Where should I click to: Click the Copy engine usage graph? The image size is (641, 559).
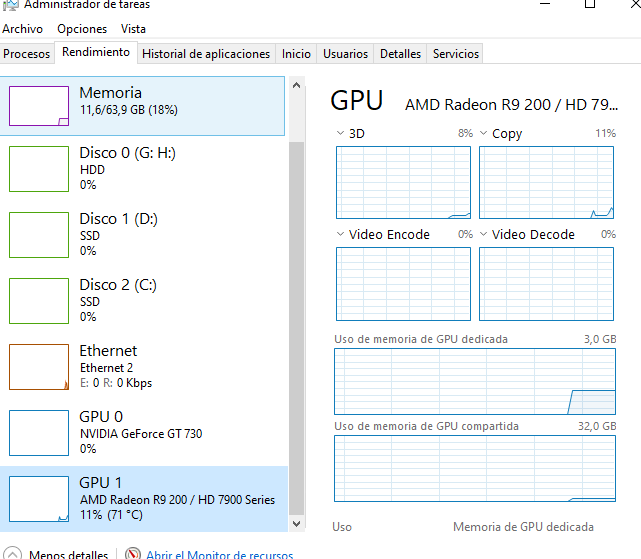pyautogui.click(x=546, y=182)
